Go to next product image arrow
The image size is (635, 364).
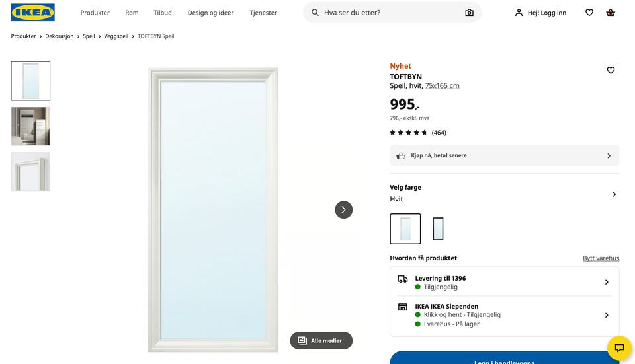point(344,210)
